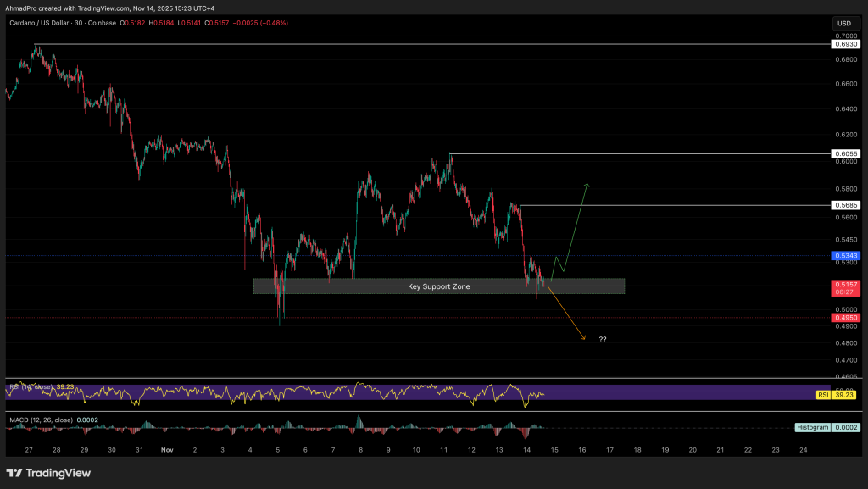This screenshot has width=868, height=489.
Task: Click the orange downward projection arrow
Action: click(566, 314)
